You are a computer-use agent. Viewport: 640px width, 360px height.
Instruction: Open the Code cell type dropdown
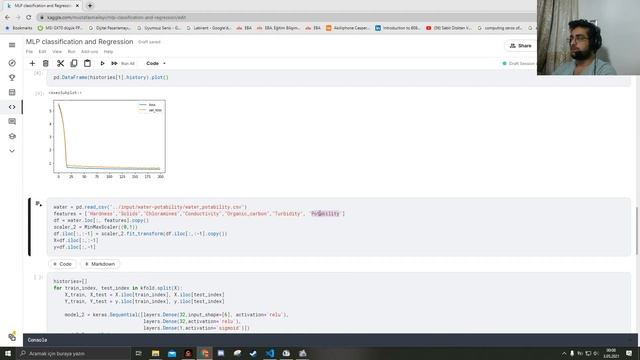tap(156, 63)
